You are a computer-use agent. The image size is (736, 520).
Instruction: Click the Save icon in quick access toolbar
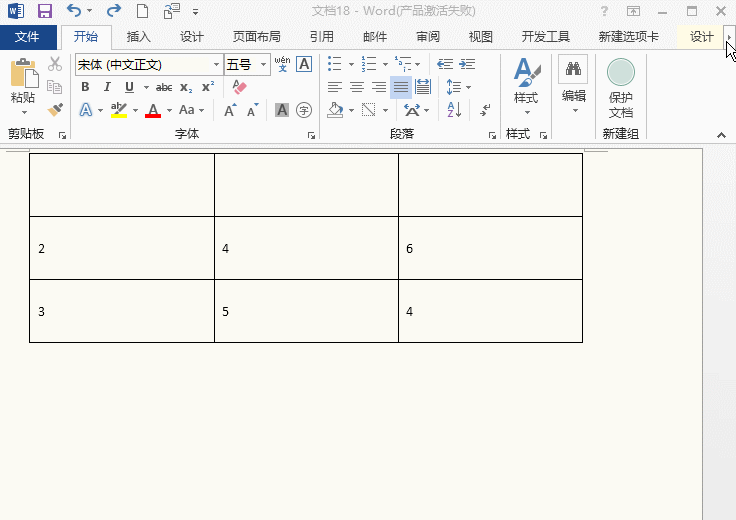45,11
